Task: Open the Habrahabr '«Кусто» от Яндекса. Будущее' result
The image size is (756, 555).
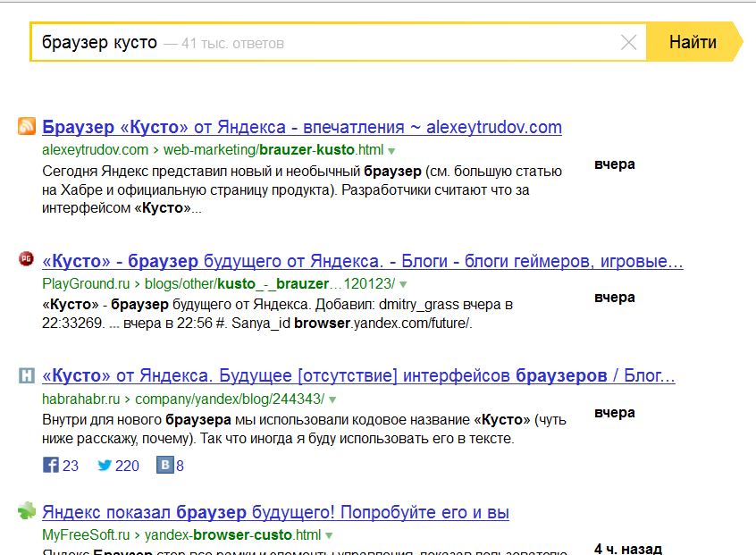Action: pos(357,375)
